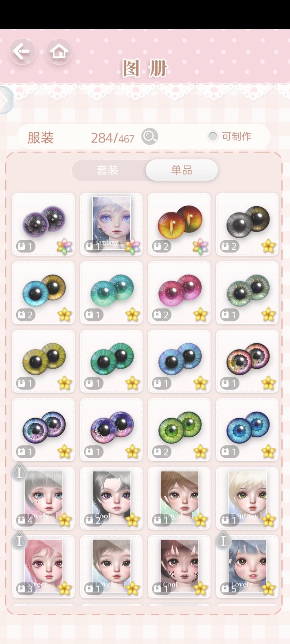Click rainbow flower badge on orange eyes
The height and width of the screenshot is (644, 290).
click(200, 246)
